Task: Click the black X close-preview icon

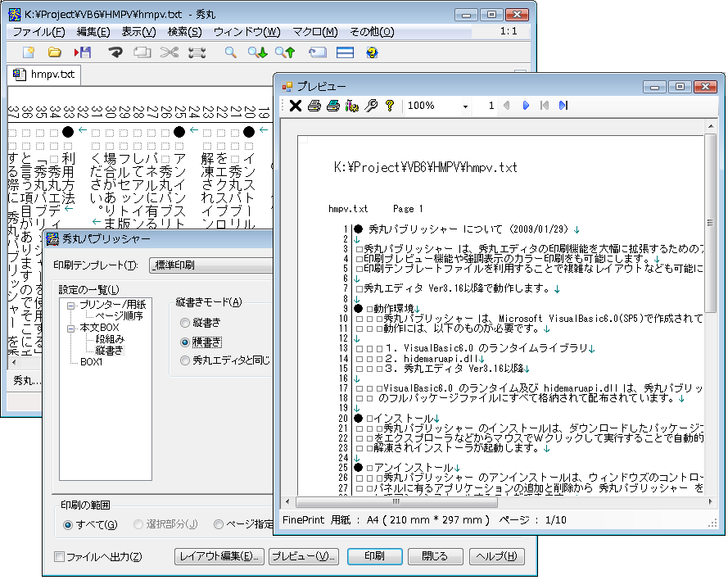Action: (x=295, y=106)
